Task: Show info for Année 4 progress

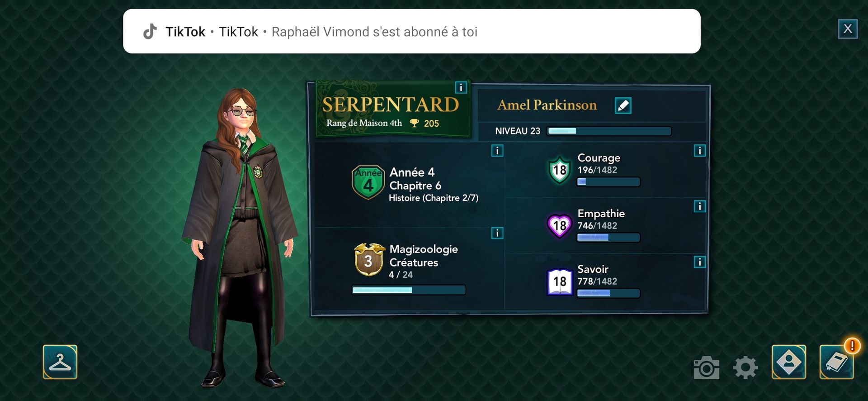Action: [497, 151]
